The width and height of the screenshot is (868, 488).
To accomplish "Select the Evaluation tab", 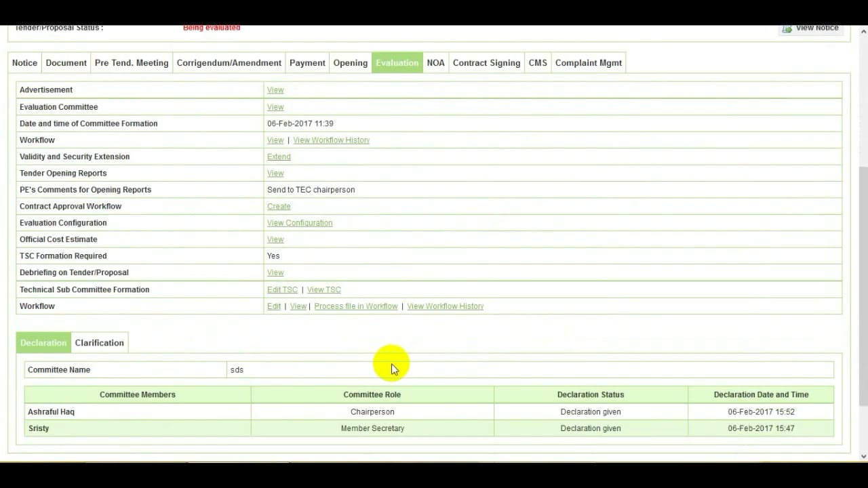I will click(x=397, y=63).
